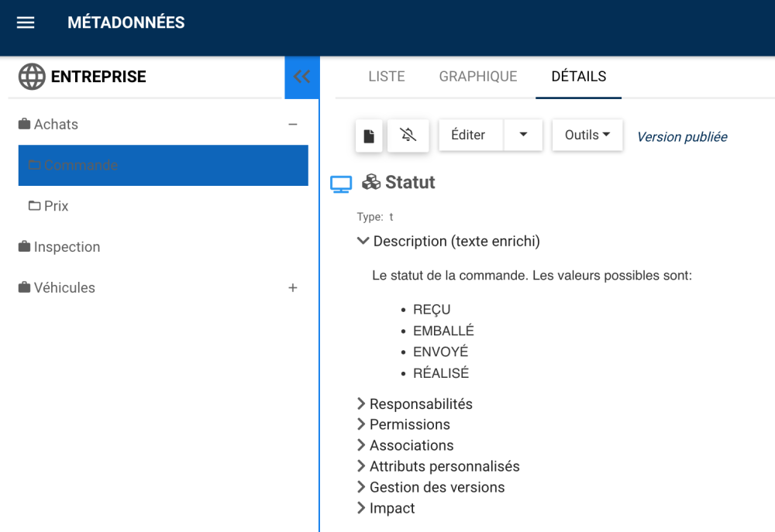Click the globe icon next to Entreprise
775x532 pixels.
[32, 77]
